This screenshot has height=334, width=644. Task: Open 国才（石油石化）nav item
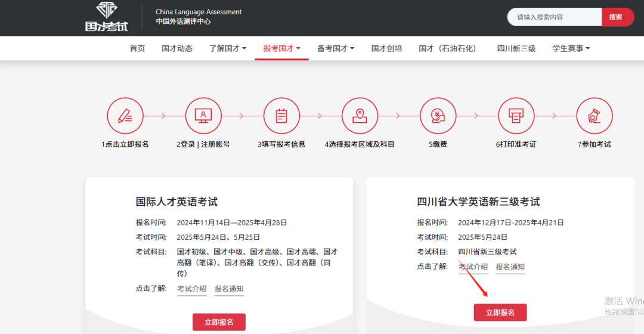pyautogui.click(x=450, y=48)
